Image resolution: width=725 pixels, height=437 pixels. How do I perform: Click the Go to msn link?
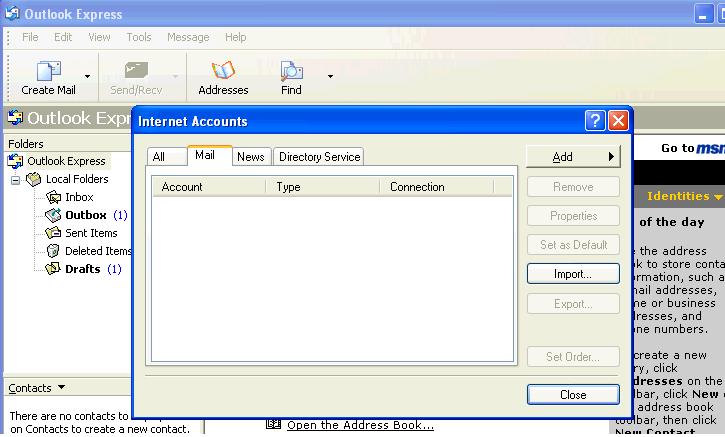tap(692, 148)
